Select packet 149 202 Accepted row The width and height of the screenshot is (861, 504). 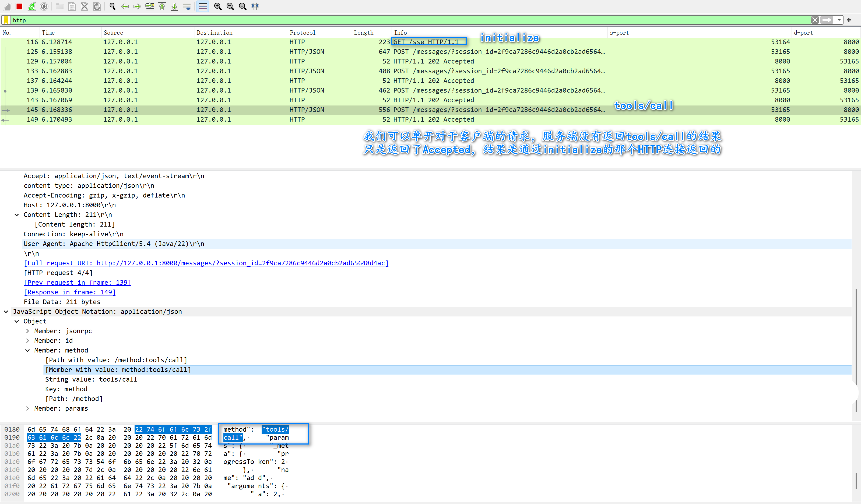[x=431, y=119]
